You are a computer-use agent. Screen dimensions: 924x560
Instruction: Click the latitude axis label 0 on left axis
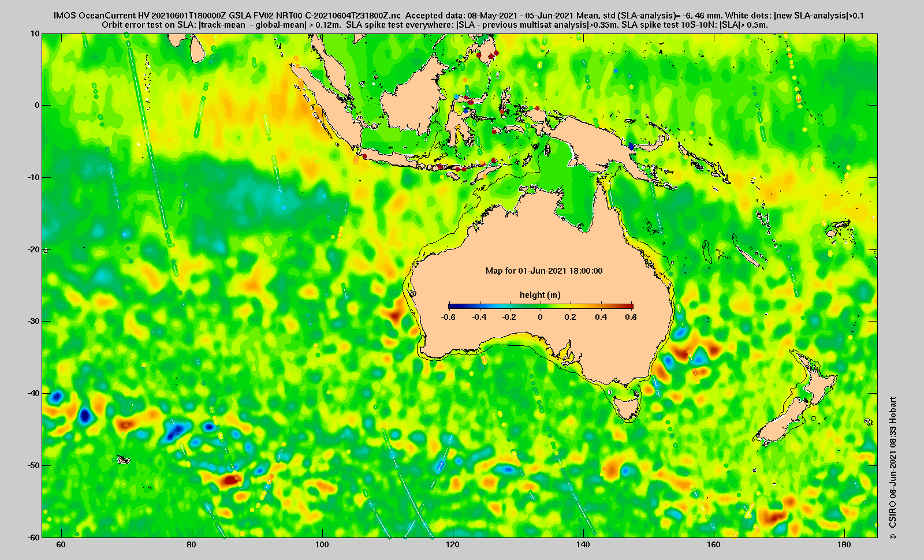tap(38, 105)
